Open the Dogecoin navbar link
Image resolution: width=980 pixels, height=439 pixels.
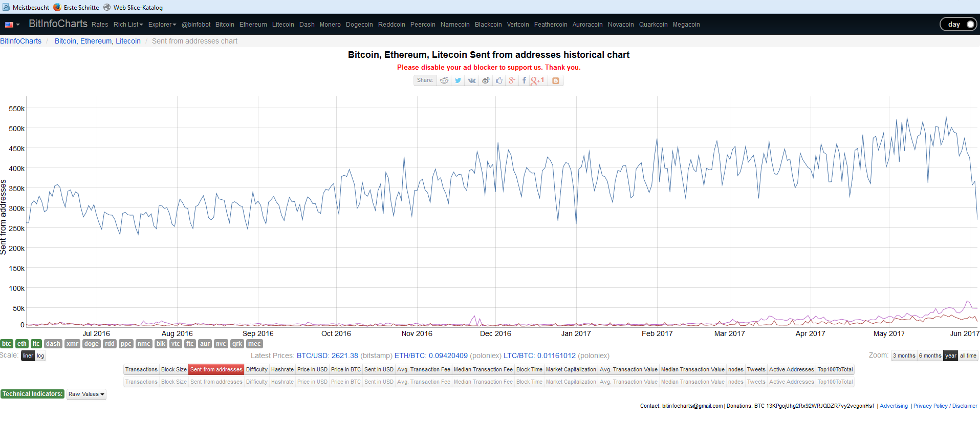pyautogui.click(x=359, y=25)
